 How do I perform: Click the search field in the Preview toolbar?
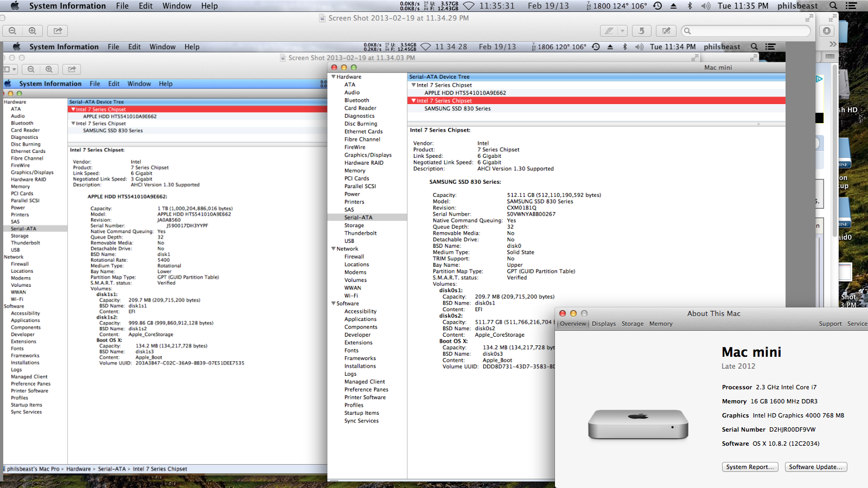point(746,31)
